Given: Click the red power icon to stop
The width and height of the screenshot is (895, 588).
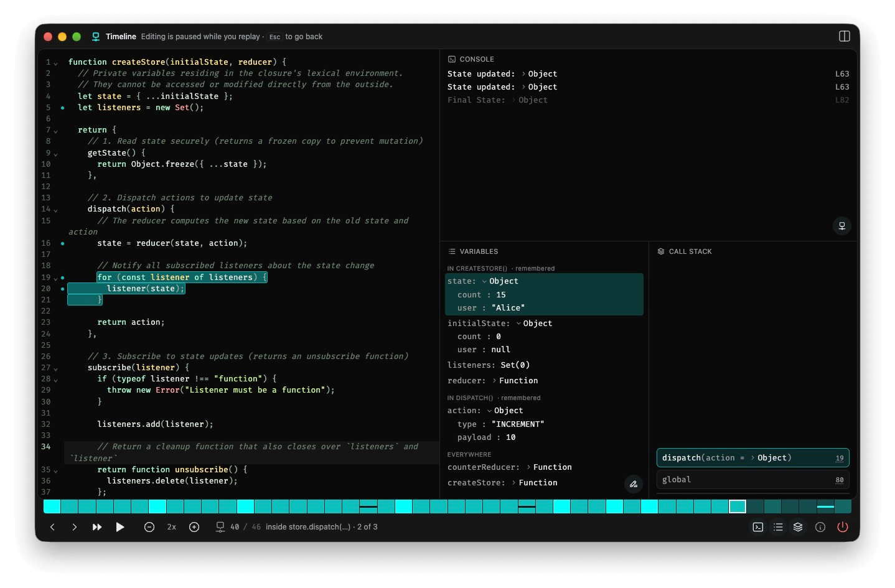Looking at the screenshot, I should (x=843, y=527).
